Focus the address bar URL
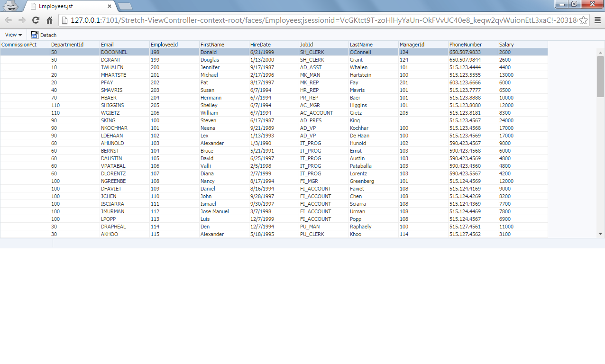The width and height of the screenshot is (605, 364). [323, 20]
